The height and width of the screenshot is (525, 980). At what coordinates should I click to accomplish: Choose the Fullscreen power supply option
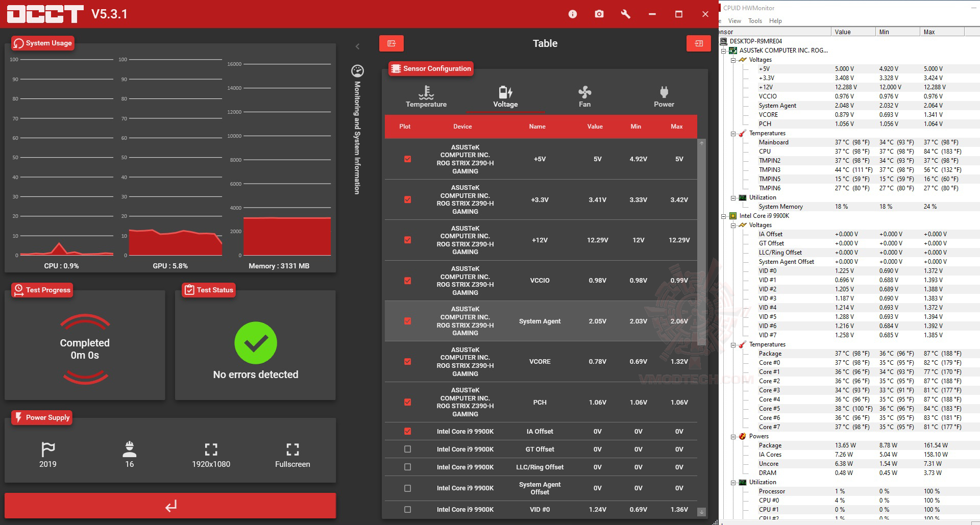point(292,455)
